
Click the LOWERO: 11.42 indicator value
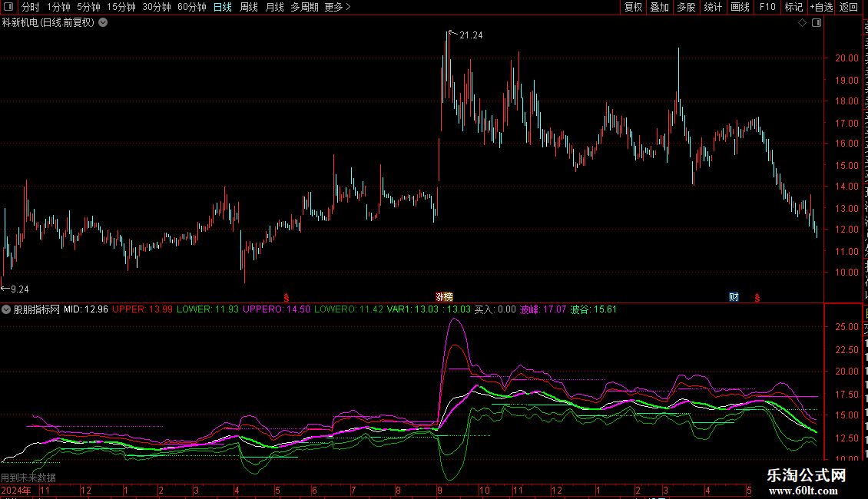click(348, 309)
